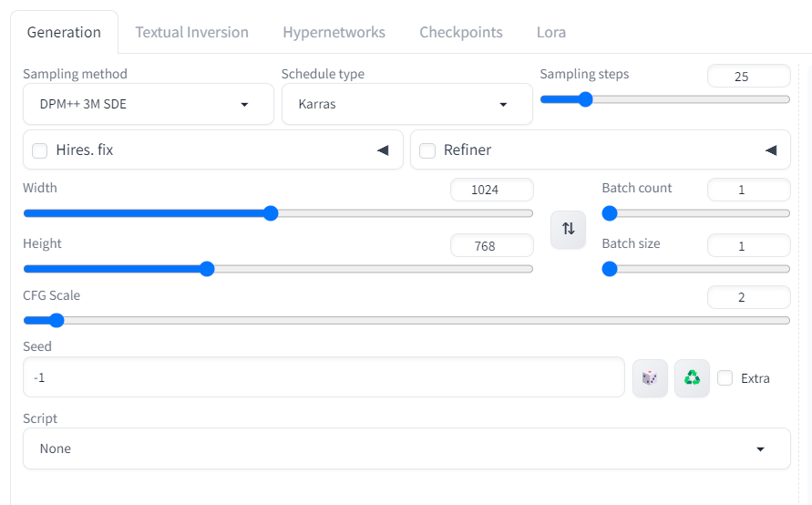Enable the Hires. fix checkbox

pyautogui.click(x=40, y=150)
